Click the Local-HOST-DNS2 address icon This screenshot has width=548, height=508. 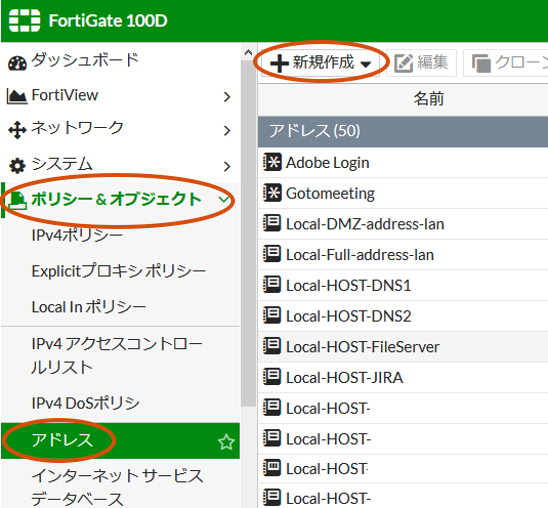pos(272,315)
